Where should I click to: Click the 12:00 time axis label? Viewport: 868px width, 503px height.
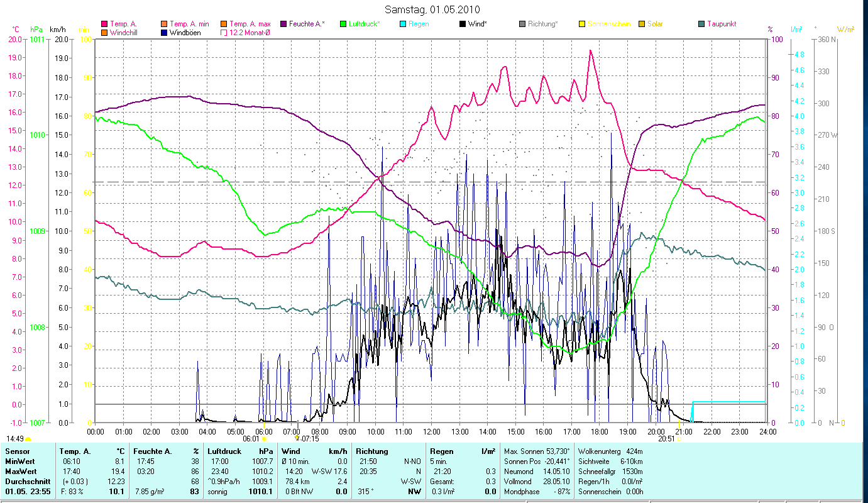click(x=432, y=432)
